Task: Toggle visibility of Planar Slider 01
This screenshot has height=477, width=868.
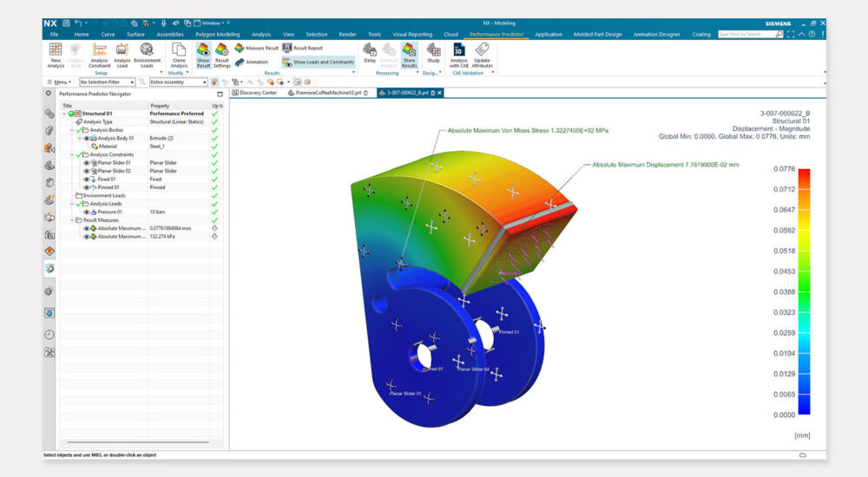Action: pyautogui.click(x=87, y=162)
